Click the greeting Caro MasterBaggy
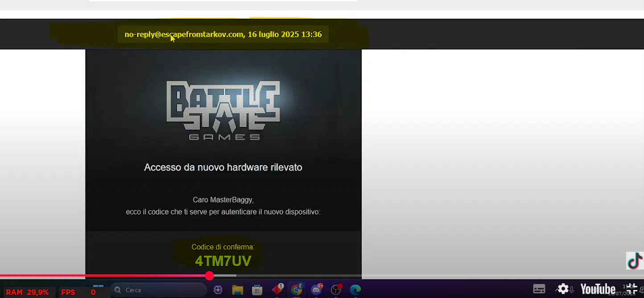This screenshot has height=298, width=644. coord(223,200)
